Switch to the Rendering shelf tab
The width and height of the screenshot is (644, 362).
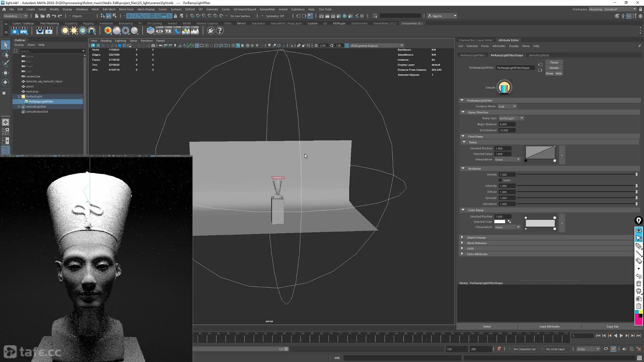click(126, 23)
